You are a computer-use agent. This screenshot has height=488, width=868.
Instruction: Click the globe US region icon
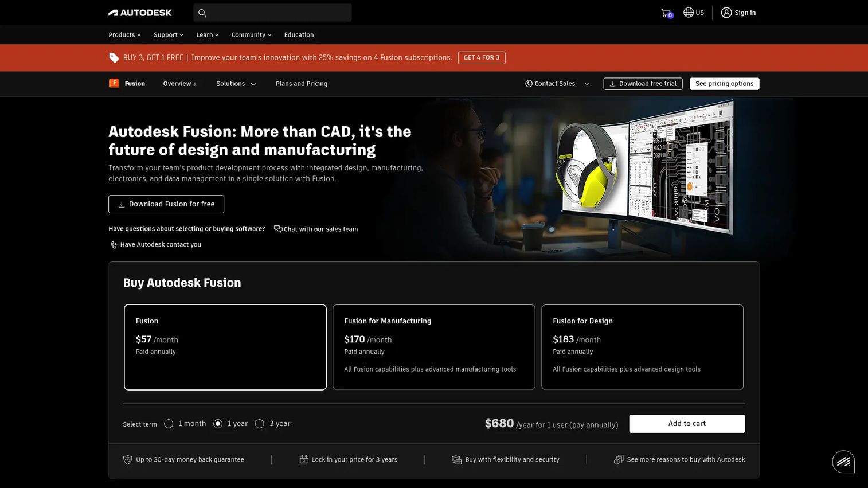(x=689, y=13)
